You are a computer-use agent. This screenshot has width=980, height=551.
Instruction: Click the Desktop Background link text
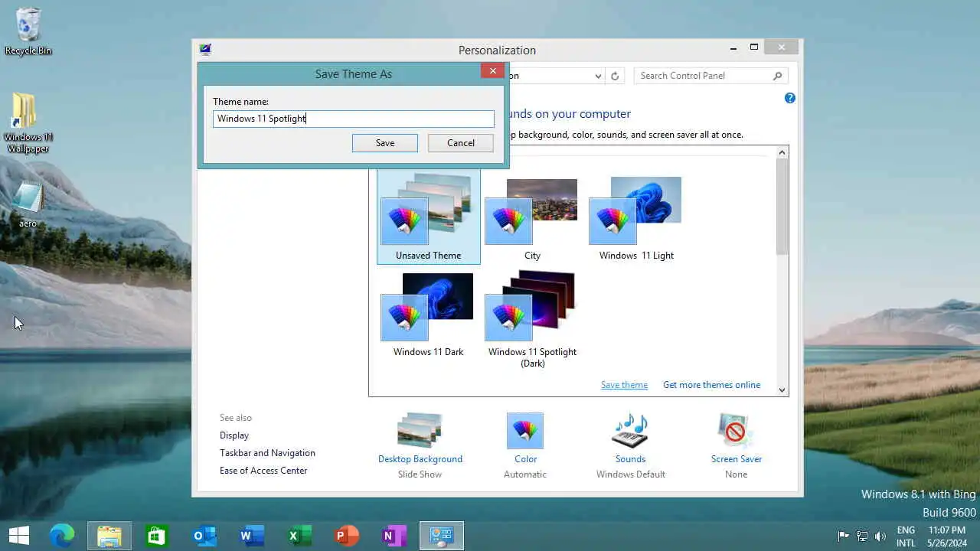point(420,459)
